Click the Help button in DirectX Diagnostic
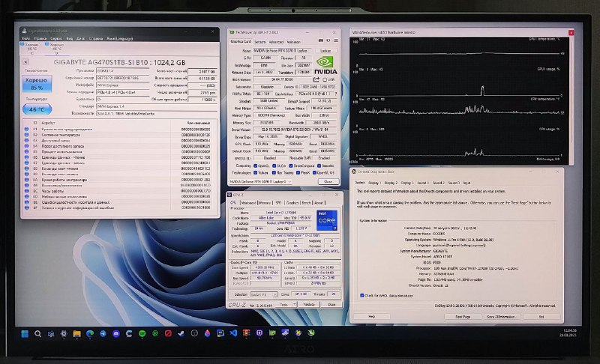 [x=371, y=316]
